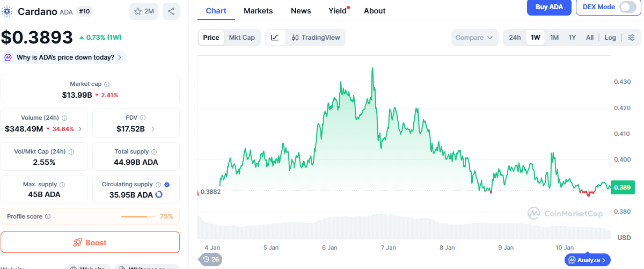This screenshot has width=644, height=269.
Task: Select the 1M time range
Action: [x=554, y=38]
